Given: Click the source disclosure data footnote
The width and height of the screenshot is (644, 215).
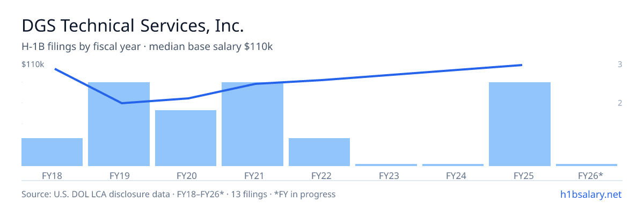Looking at the screenshot, I should (178, 194).
